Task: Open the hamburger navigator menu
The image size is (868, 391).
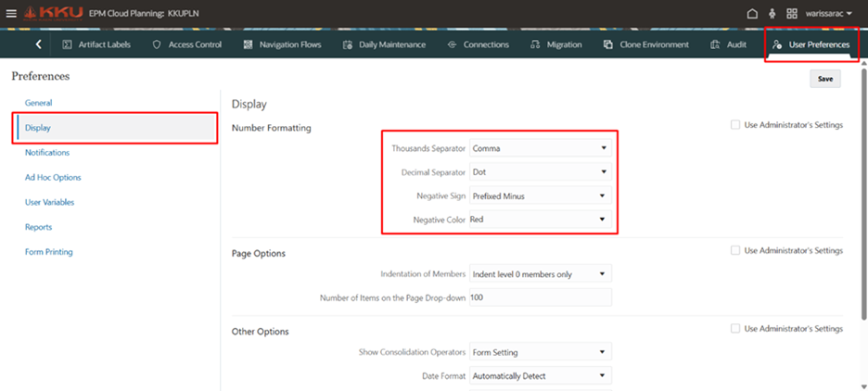Action: point(11,13)
